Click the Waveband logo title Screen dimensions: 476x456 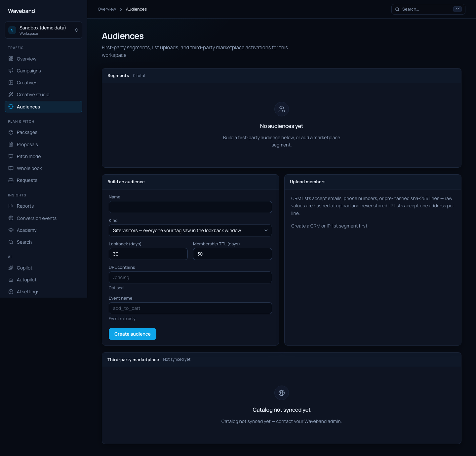[21, 11]
